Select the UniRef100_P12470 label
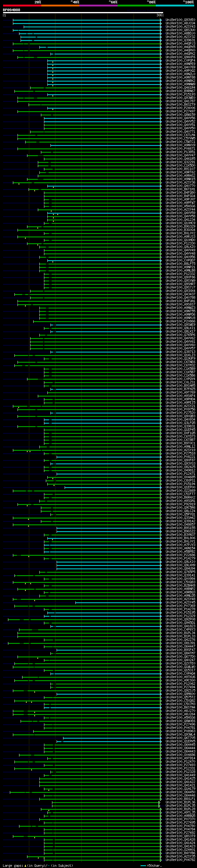 [180, 761]
